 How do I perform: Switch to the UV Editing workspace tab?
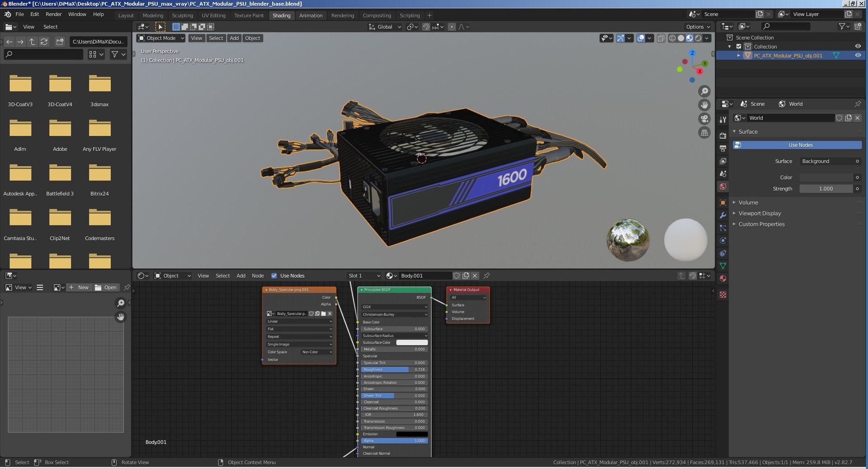click(x=213, y=15)
